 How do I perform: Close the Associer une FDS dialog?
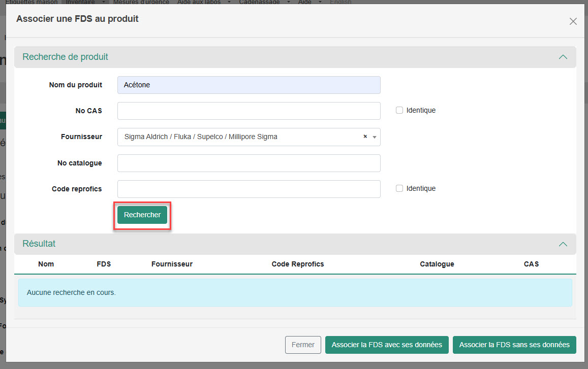573,21
